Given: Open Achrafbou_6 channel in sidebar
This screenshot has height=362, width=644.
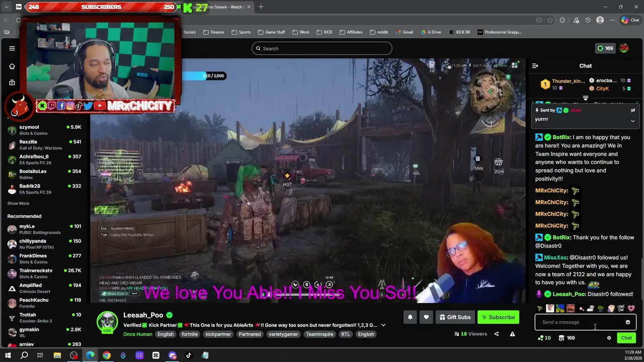Looking at the screenshot, I should pyautogui.click(x=44, y=159).
